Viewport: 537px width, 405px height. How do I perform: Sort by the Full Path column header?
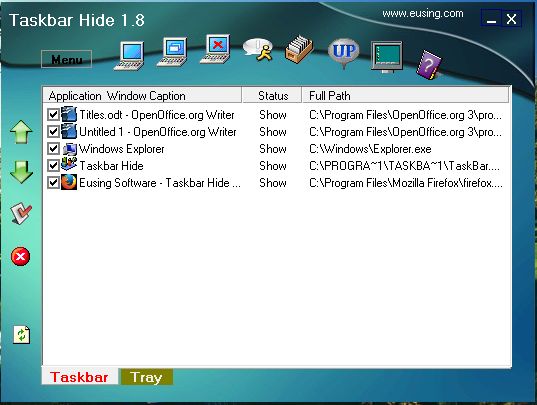point(406,96)
